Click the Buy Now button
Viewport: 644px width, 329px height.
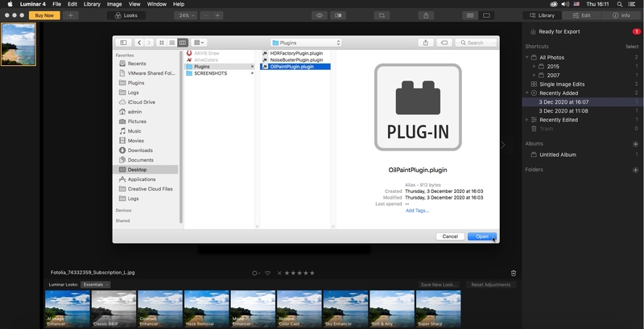pos(44,15)
